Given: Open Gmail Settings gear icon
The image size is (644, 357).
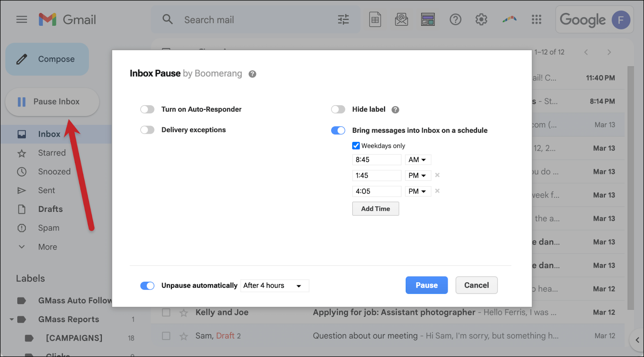Looking at the screenshot, I should pos(481,19).
